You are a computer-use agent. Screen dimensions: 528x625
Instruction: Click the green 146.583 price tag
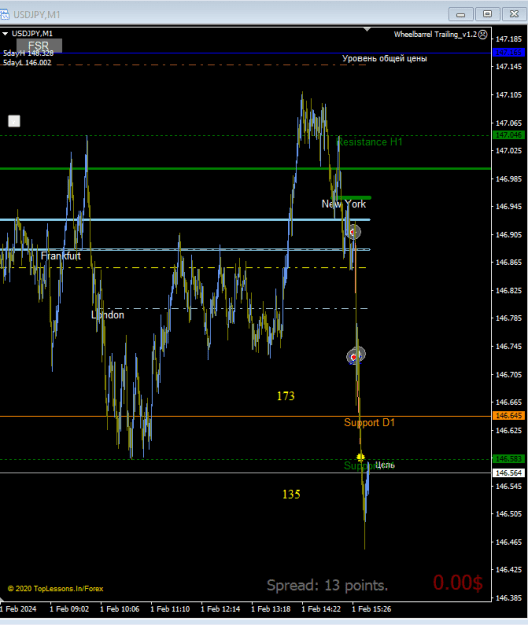(509, 459)
